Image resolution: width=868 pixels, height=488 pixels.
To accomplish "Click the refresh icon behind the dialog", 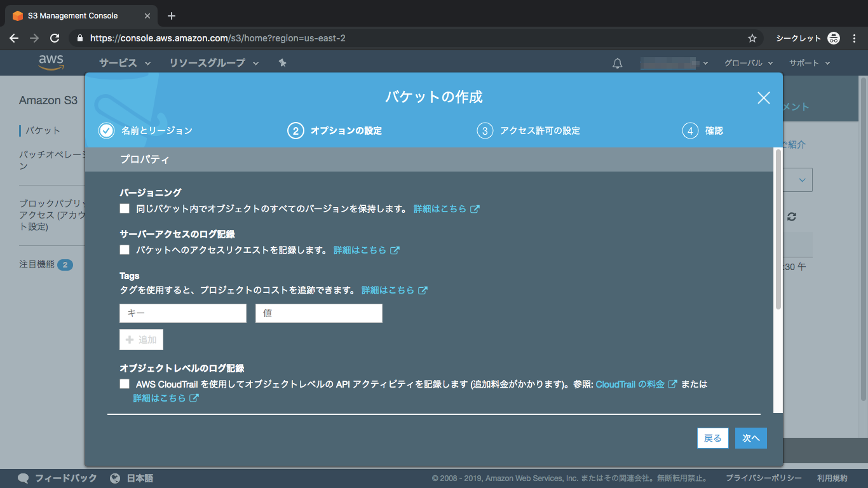I will (x=791, y=217).
